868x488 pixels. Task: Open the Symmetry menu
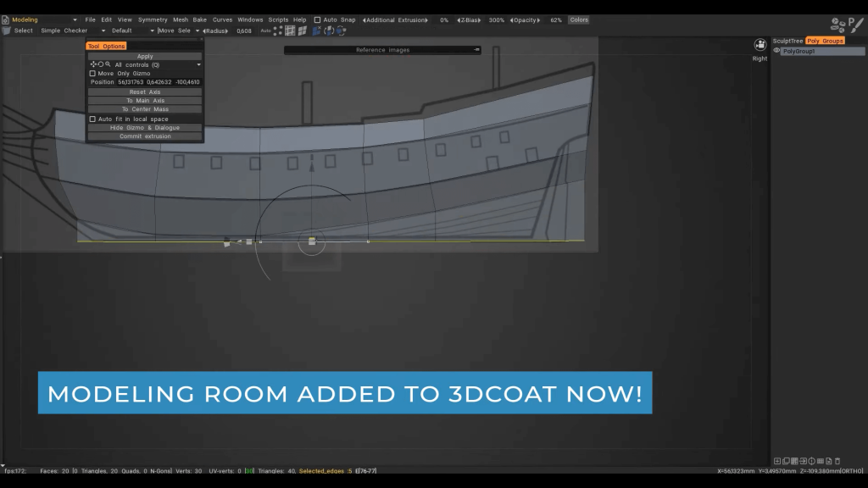click(153, 20)
